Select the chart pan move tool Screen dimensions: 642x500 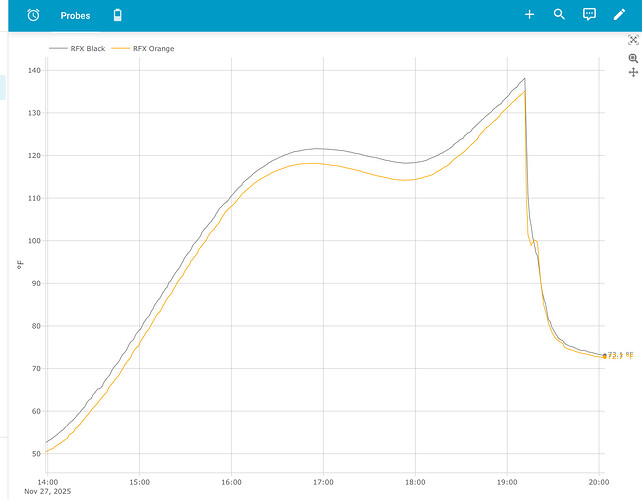tap(633, 72)
